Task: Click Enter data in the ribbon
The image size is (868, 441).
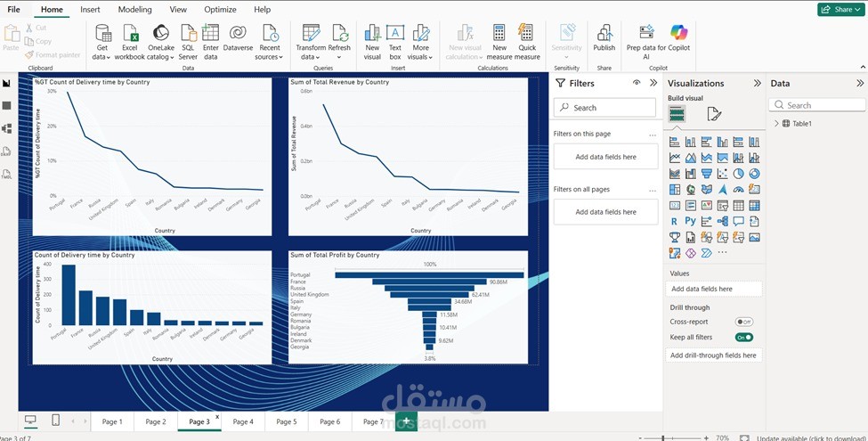Action: [211, 42]
